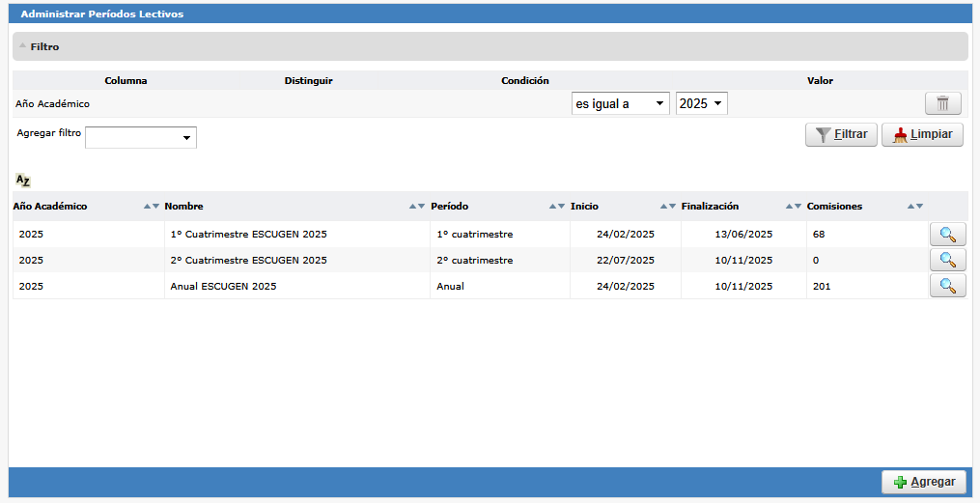Click the 13/06/2025 finalización date

point(743,235)
